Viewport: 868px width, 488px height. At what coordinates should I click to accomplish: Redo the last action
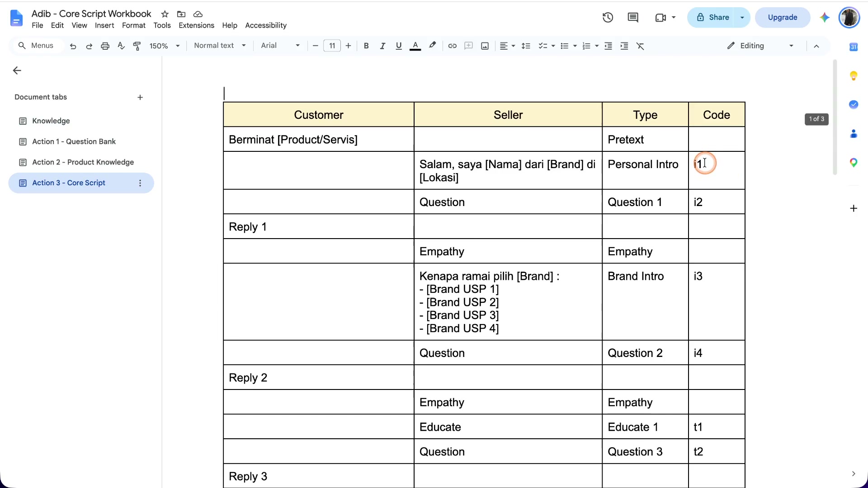(x=89, y=46)
